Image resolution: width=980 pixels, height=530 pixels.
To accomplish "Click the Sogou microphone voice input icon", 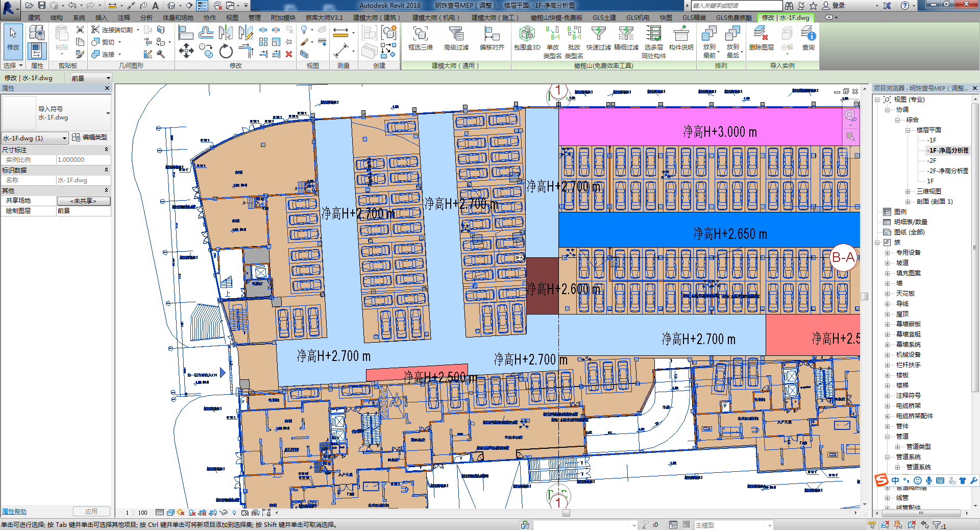I will click(929, 480).
